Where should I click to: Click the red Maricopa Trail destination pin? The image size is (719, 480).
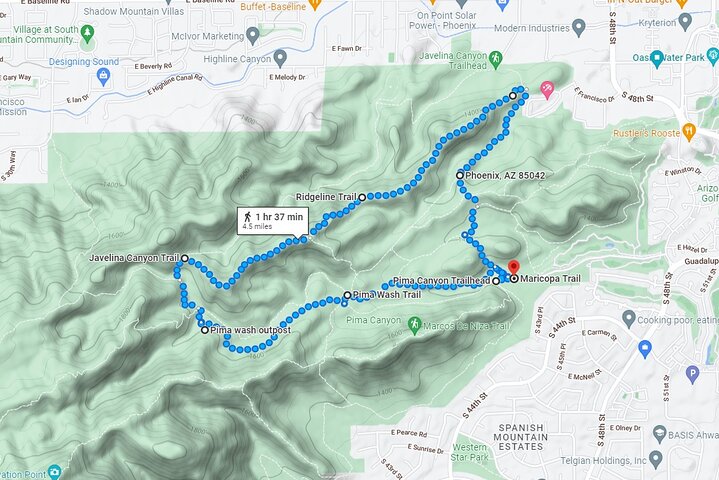click(514, 268)
